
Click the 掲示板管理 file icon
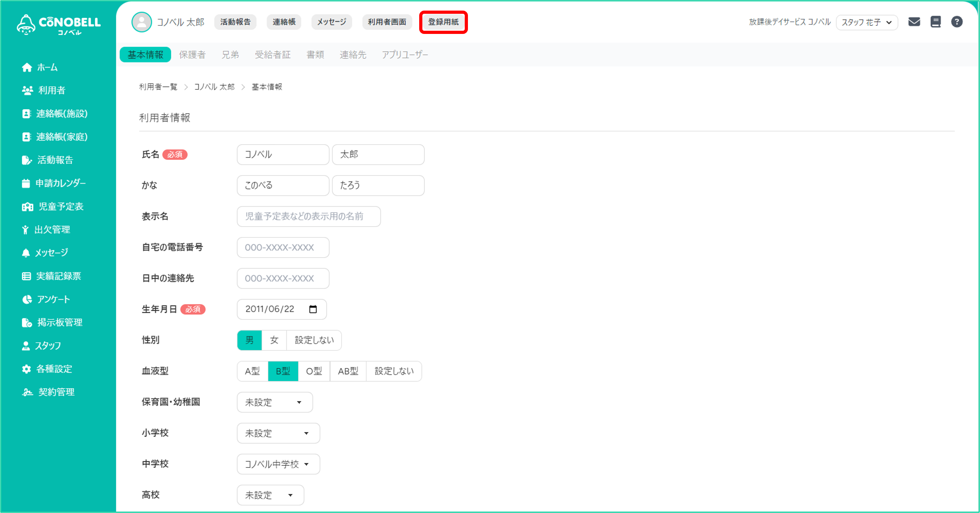[x=26, y=322]
